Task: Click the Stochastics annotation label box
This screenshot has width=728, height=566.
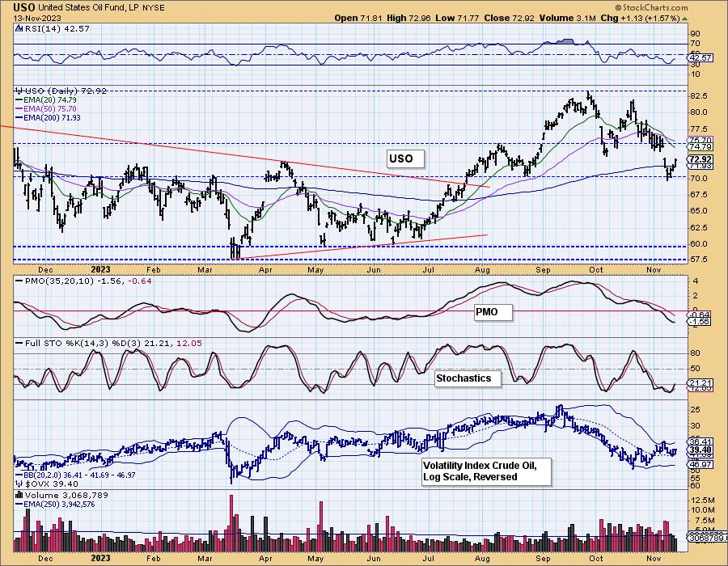Action: pos(468,378)
